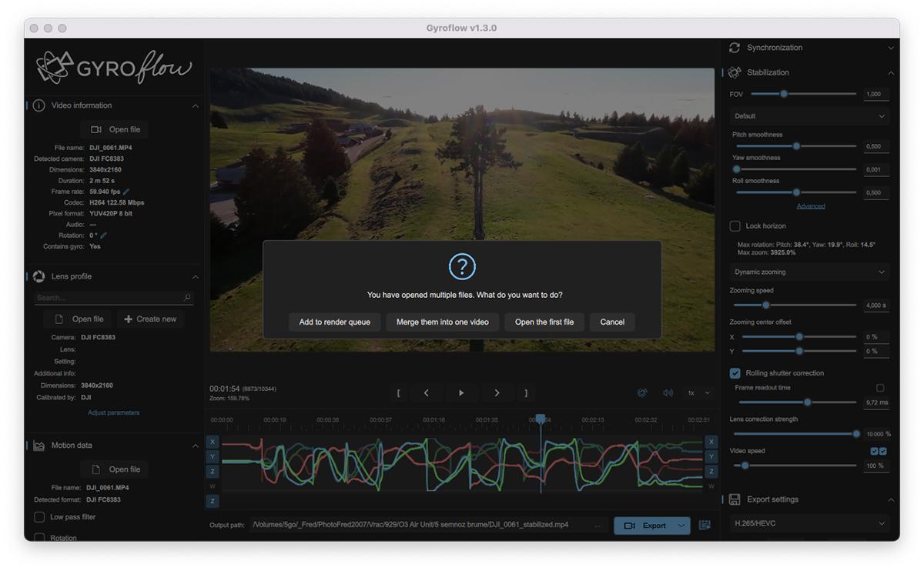Collapse the Video information section
The width and height of the screenshot is (924, 571).
(x=195, y=105)
